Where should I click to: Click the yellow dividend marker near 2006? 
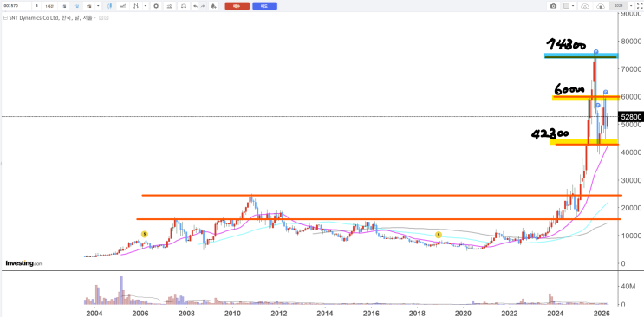pyautogui.click(x=144, y=234)
